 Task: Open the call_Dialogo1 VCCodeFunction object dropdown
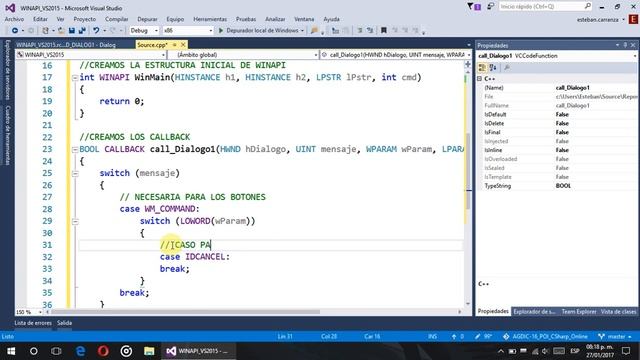coord(634,56)
